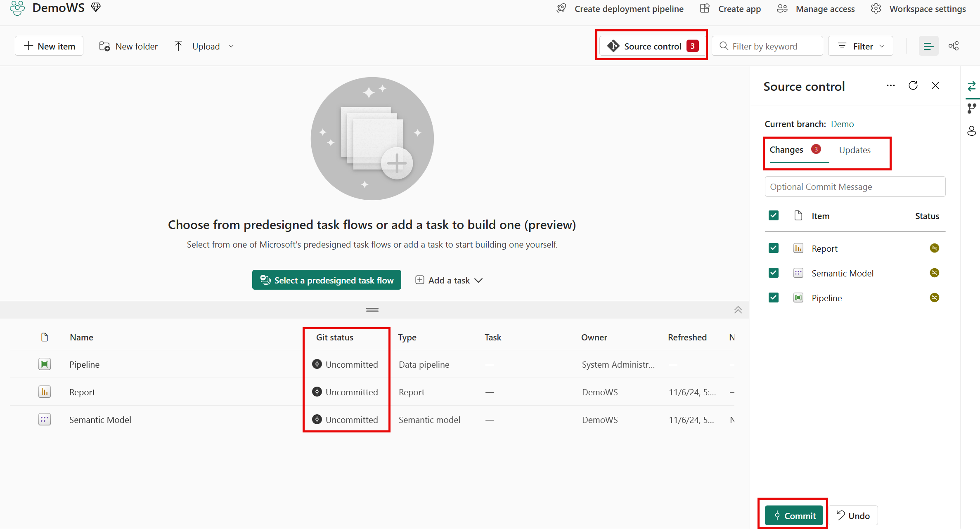This screenshot has height=529, width=980.
Task: Refresh the Source control panel
Action: [913, 85]
